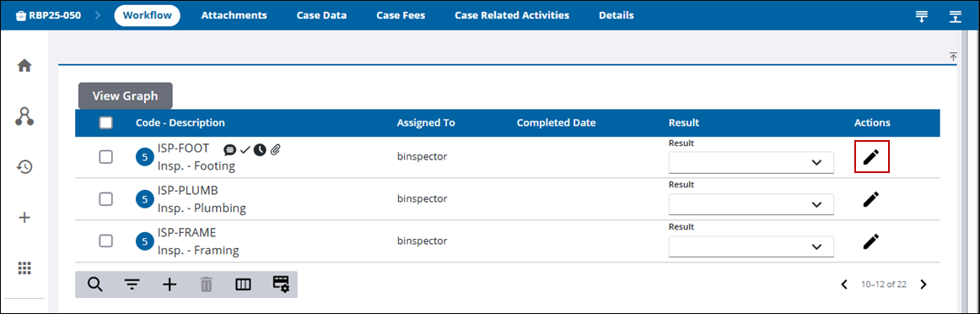Click the View Graph button
The height and width of the screenshot is (314, 980).
pyautogui.click(x=125, y=96)
